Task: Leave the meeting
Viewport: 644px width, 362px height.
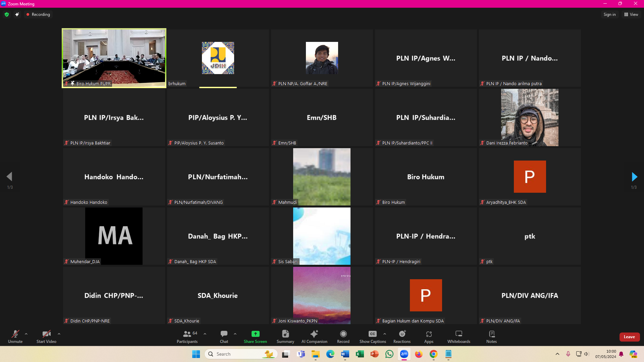Action: pyautogui.click(x=629, y=337)
